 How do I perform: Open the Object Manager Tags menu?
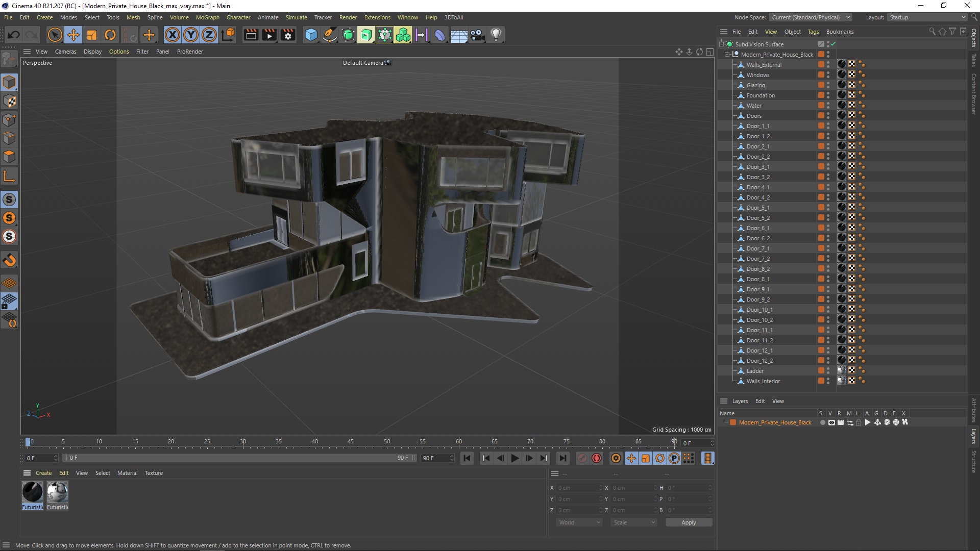[x=813, y=32]
